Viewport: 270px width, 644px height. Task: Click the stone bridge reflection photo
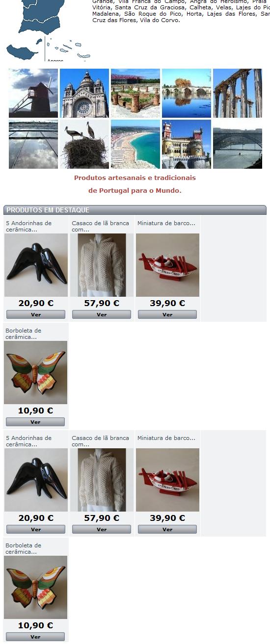187,93
